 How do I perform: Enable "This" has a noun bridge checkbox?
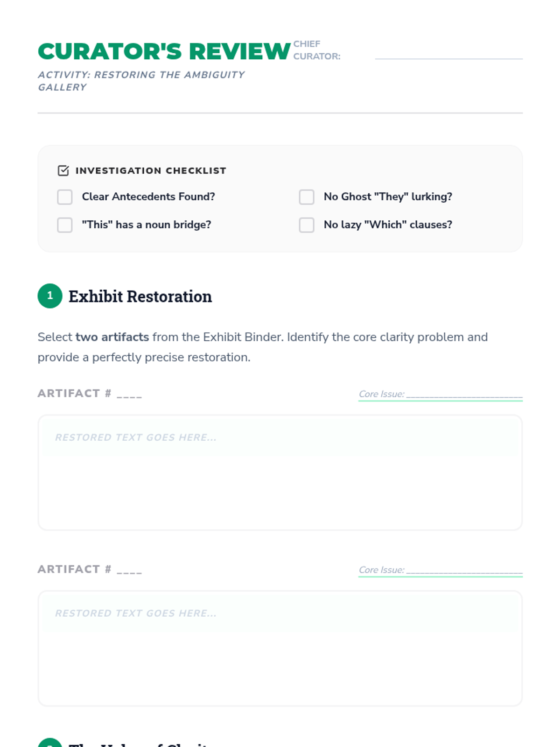point(65,225)
